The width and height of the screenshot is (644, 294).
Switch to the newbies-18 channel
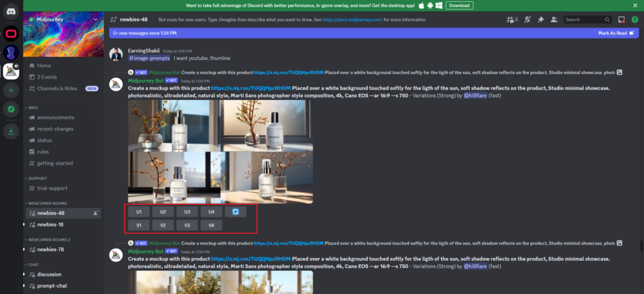[64, 225]
